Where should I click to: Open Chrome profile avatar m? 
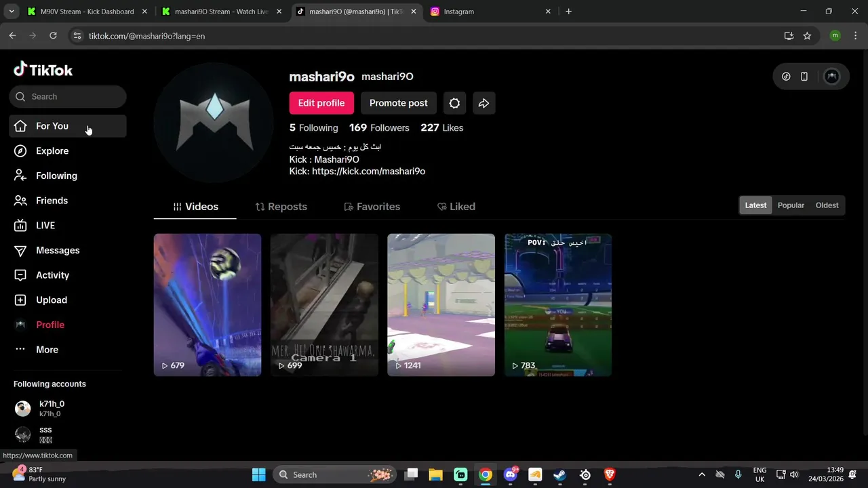coord(835,36)
